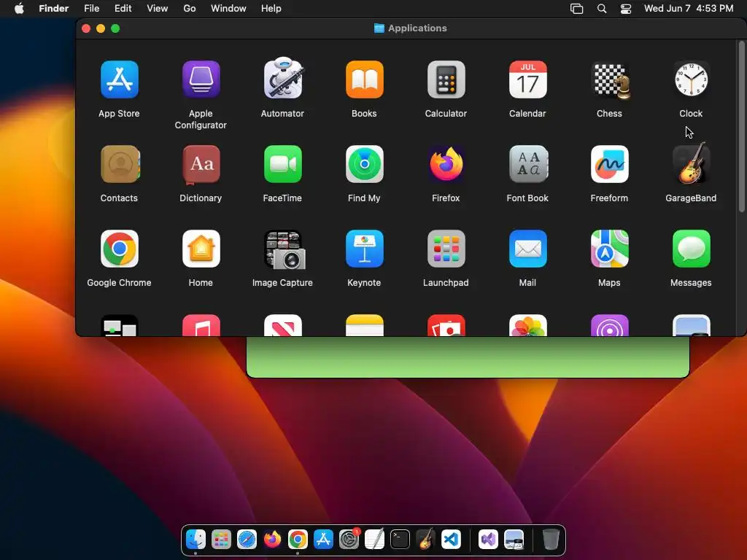The image size is (747, 560).
Task: Open the Go menu
Action: point(190,9)
